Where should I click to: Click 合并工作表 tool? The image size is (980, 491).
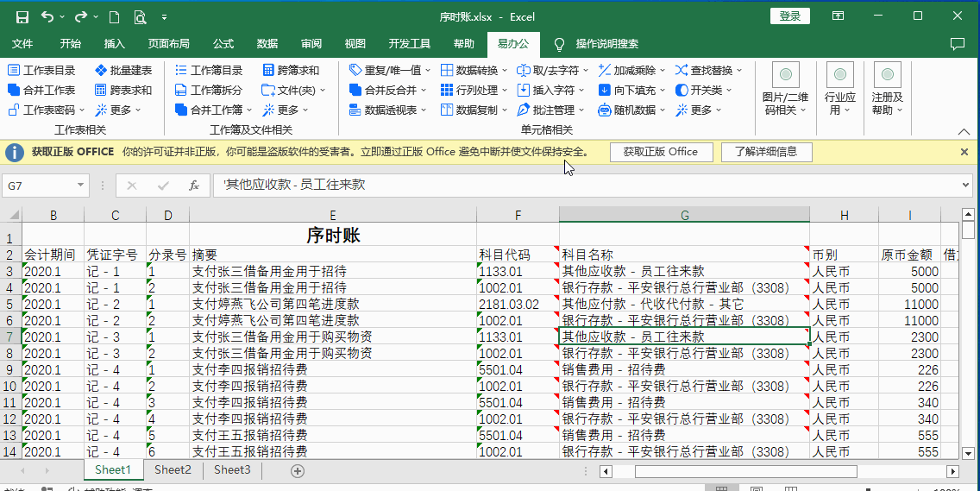pos(42,90)
